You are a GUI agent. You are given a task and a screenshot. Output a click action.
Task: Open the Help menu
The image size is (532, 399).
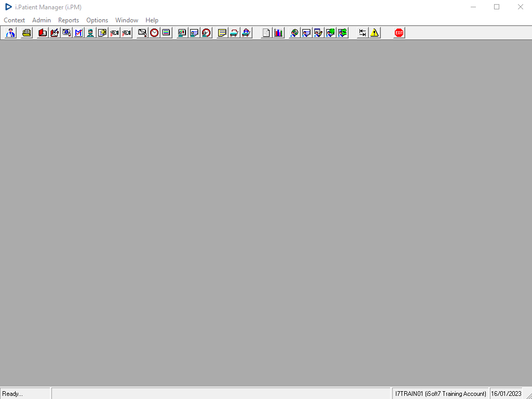pyautogui.click(x=152, y=20)
